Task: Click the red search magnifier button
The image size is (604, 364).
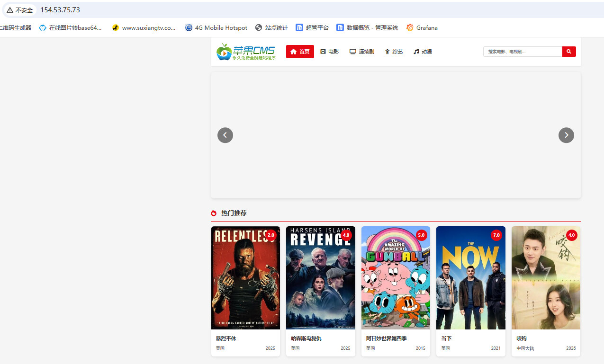Action: coord(569,52)
